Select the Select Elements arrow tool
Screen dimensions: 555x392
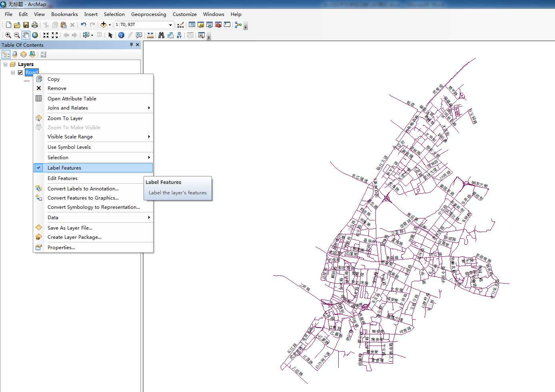[x=111, y=35]
